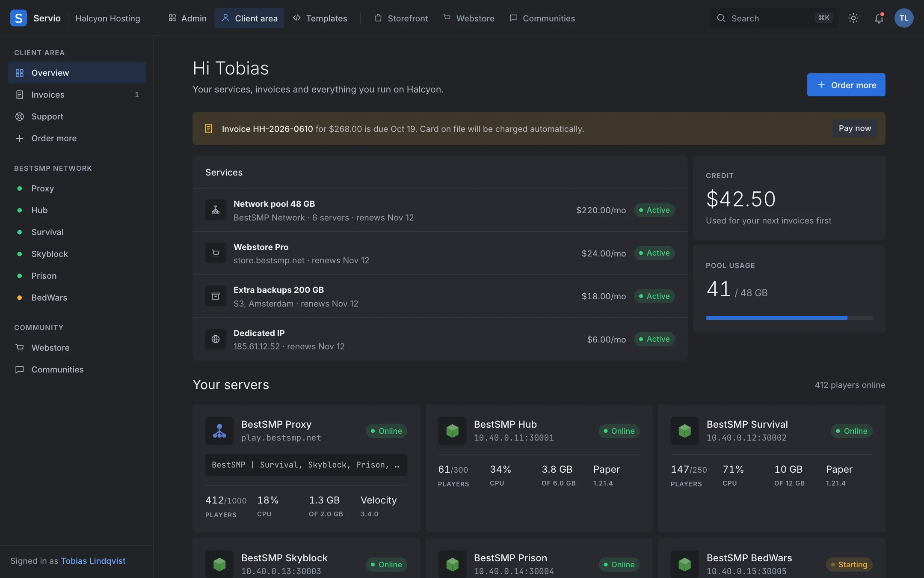Click the BestSMP Skyblock cube icon
The image size is (924, 578).
(x=219, y=564)
